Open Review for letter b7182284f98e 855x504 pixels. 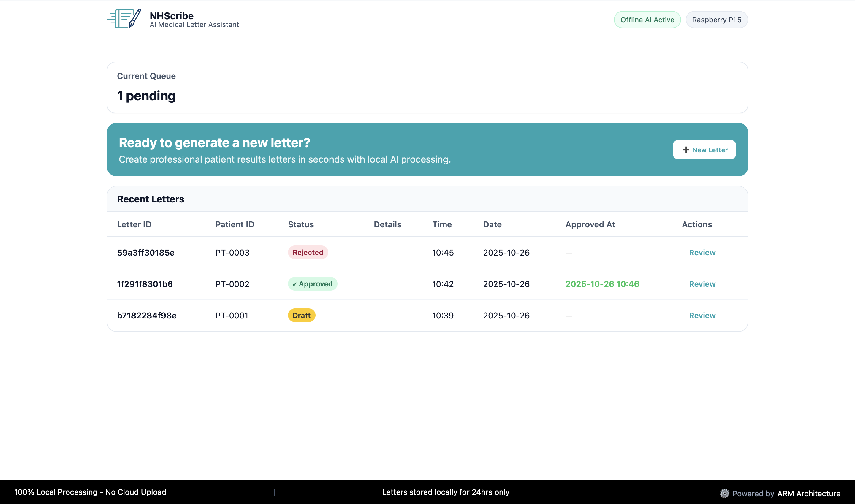702,315
